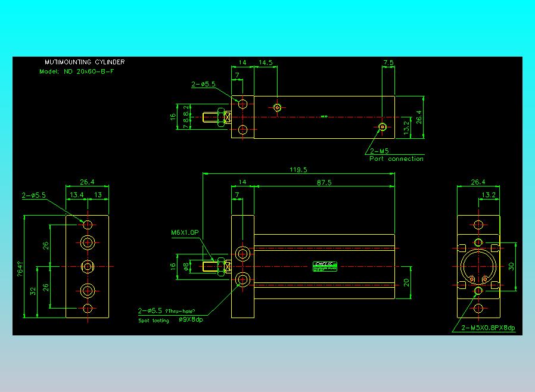The width and height of the screenshot is (535, 392).
Task: Select the large bore circle in right view
Action: (478, 266)
